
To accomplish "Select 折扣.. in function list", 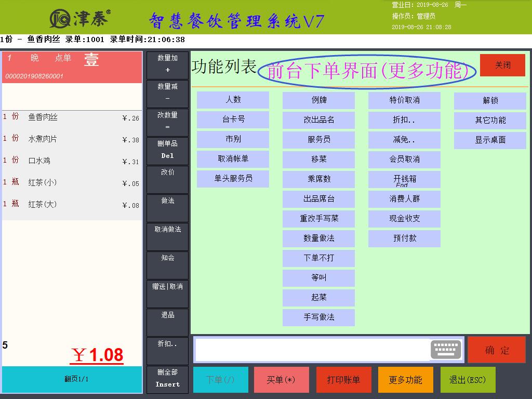I will coord(404,120).
